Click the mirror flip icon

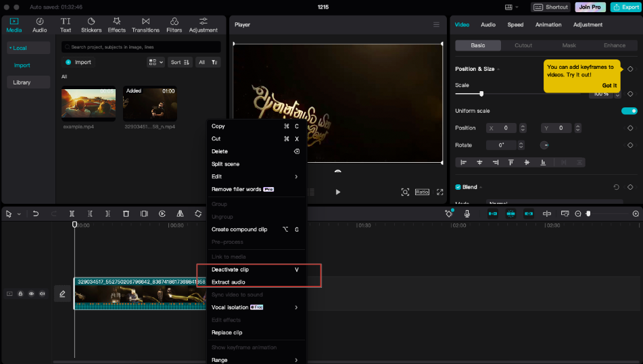pos(180,213)
